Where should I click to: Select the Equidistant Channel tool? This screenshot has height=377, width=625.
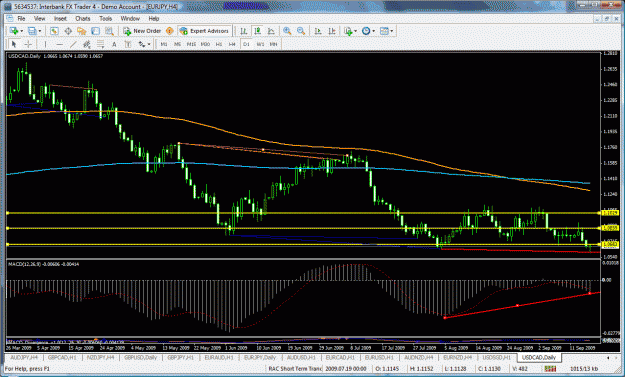pos(86,44)
